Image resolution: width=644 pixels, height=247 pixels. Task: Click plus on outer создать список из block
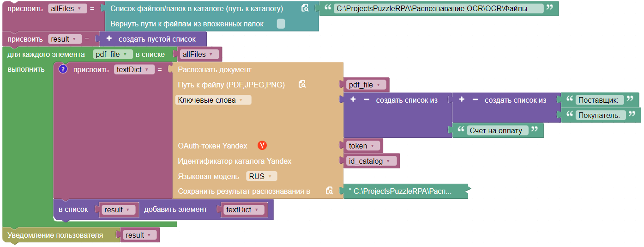pyautogui.click(x=353, y=100)
